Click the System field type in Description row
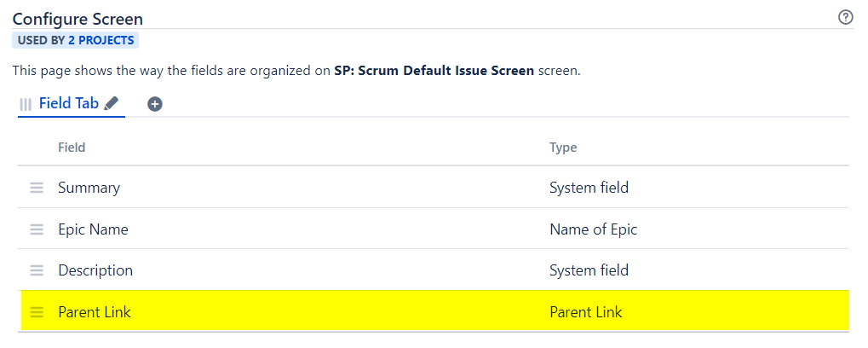 click(589, 270)
